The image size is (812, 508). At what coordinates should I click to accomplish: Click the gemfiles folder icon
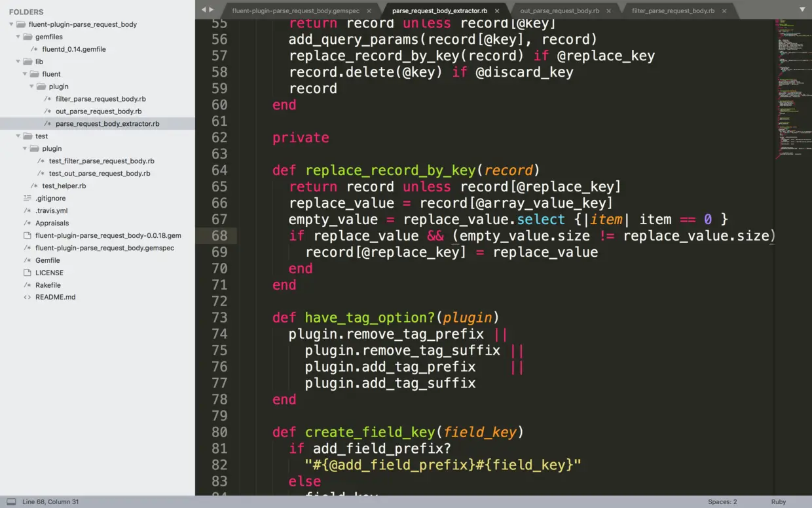[28, 37]
